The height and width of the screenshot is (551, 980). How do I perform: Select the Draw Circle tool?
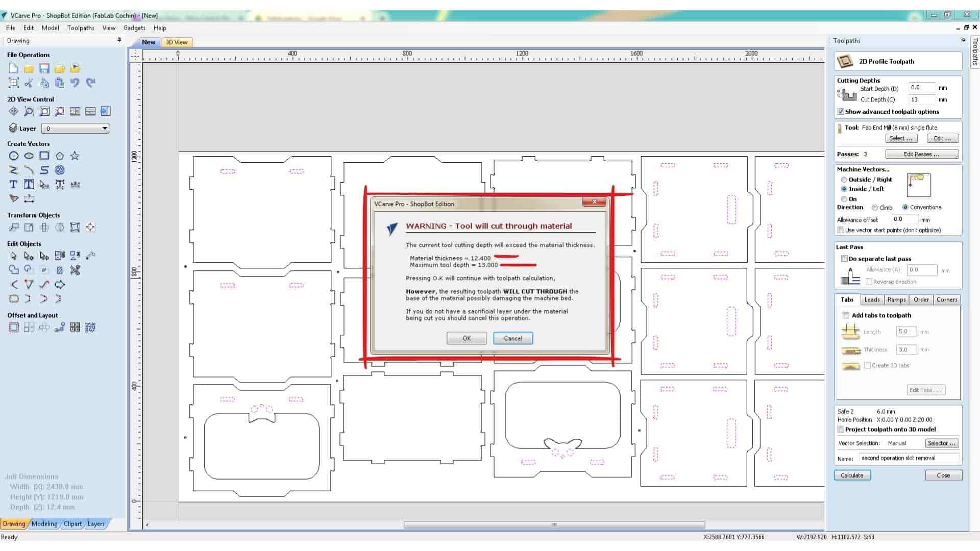click(x=14, y=156)
